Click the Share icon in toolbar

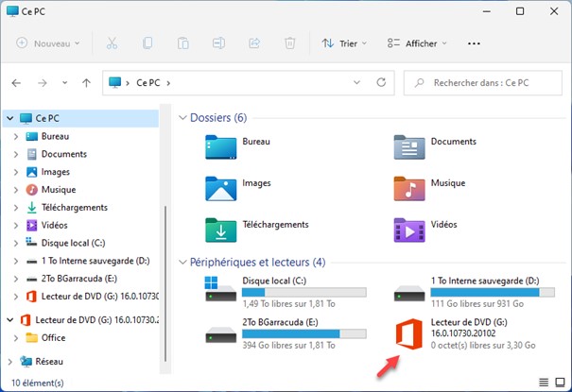click(x=254, y=43)
